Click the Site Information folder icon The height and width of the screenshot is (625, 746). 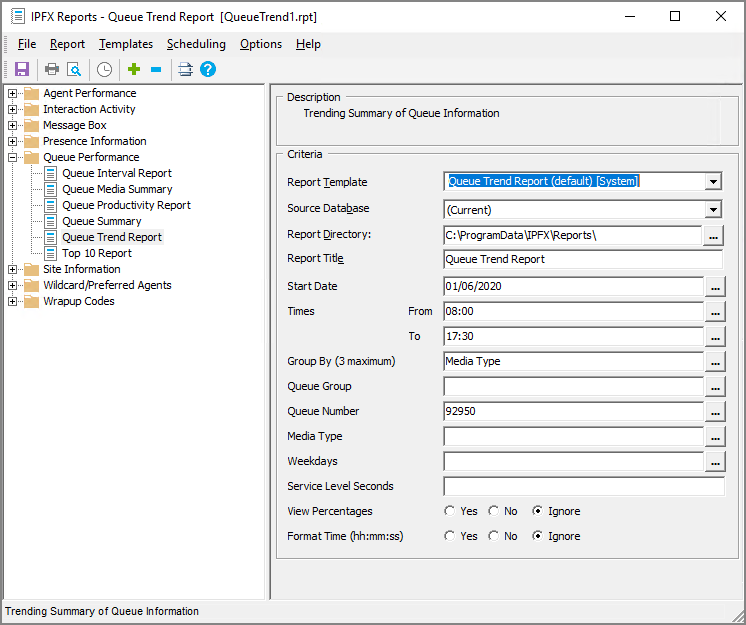pyautogui.click(x=31, y=270)
